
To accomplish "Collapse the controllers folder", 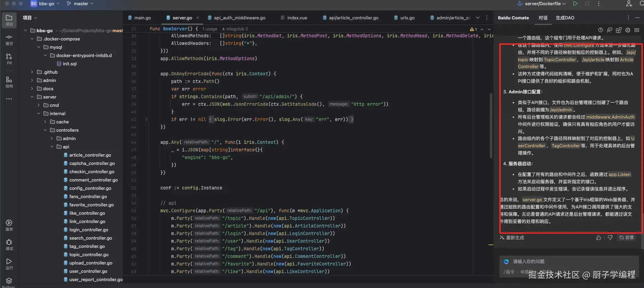I will (45, 130).
